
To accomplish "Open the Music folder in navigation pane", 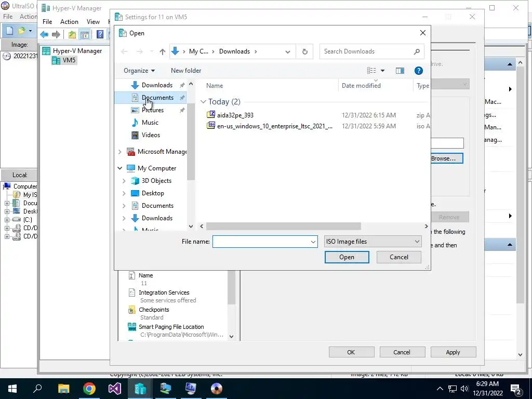I will [x=150, y=123].
